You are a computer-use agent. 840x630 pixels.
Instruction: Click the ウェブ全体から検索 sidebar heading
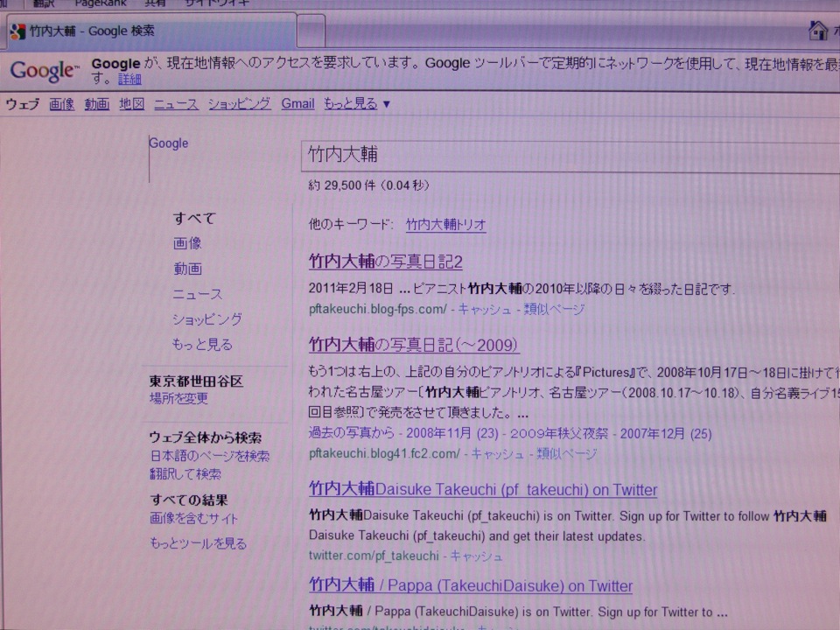[x=205, y=437]
